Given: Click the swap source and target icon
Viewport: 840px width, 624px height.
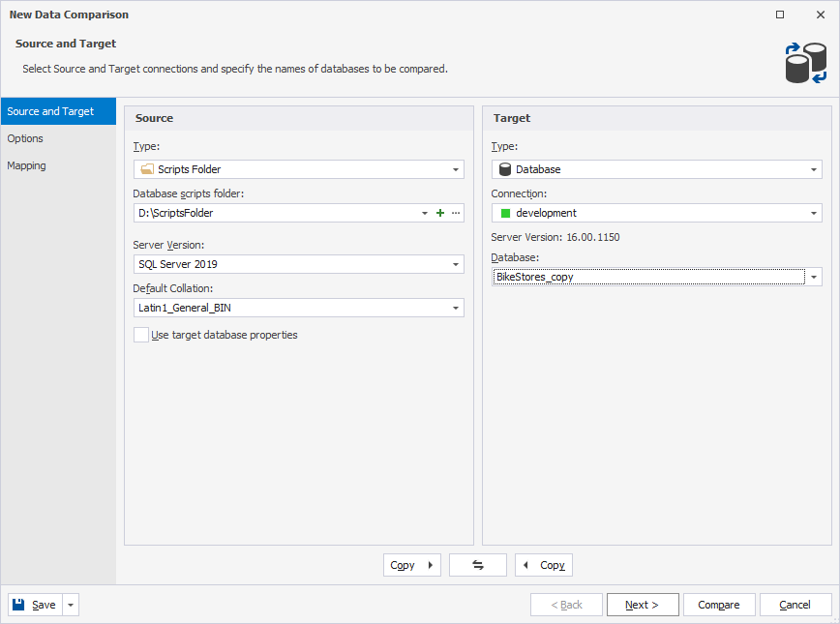Looking at the screenshot, I should [x=477, y=565].
